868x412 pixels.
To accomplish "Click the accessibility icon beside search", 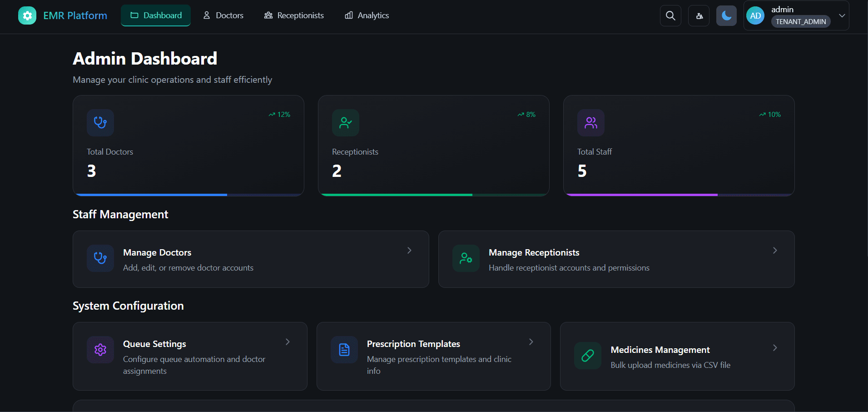I will point(699,16).
